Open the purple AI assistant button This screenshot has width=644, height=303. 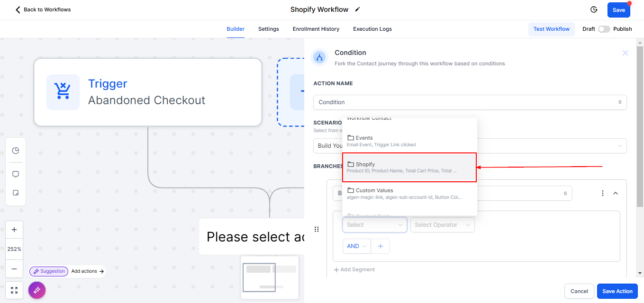click(37, 290)
